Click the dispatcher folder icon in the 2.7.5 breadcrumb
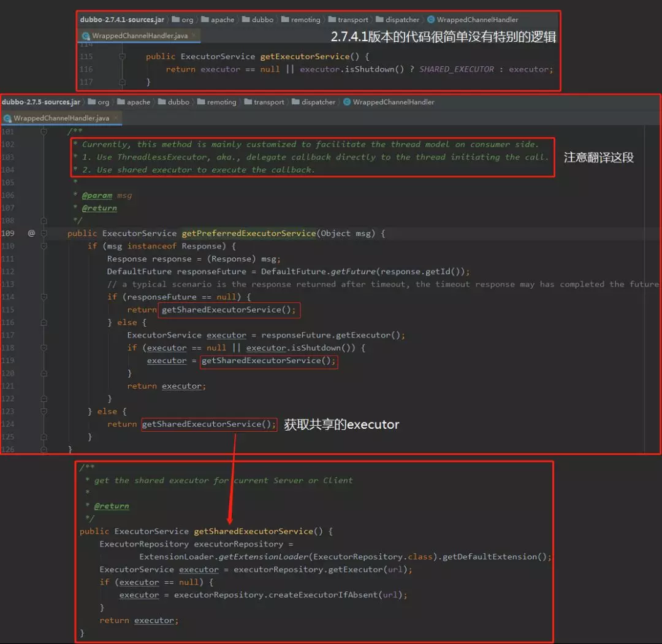 pyautogui.click(x=295, y=102)
